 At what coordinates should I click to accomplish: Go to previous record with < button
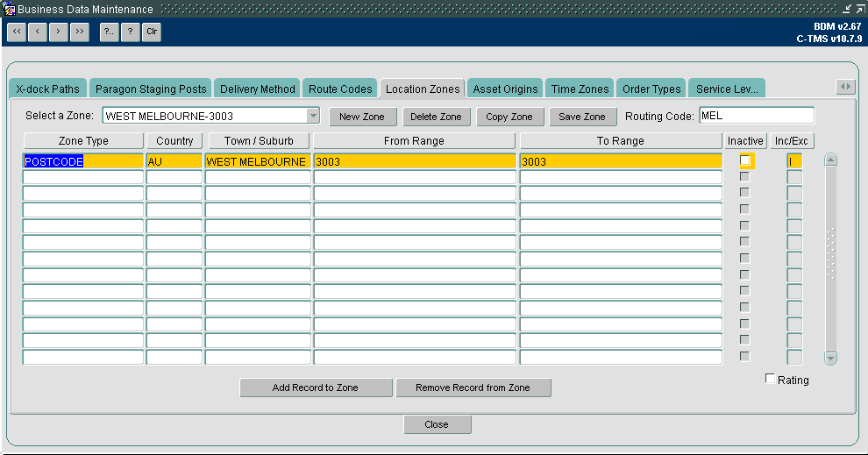tap(38, 32)
